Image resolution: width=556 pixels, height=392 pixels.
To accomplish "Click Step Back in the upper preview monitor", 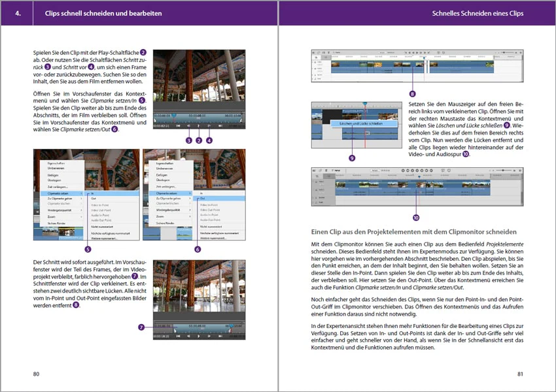I will click(x=188, y=125).
